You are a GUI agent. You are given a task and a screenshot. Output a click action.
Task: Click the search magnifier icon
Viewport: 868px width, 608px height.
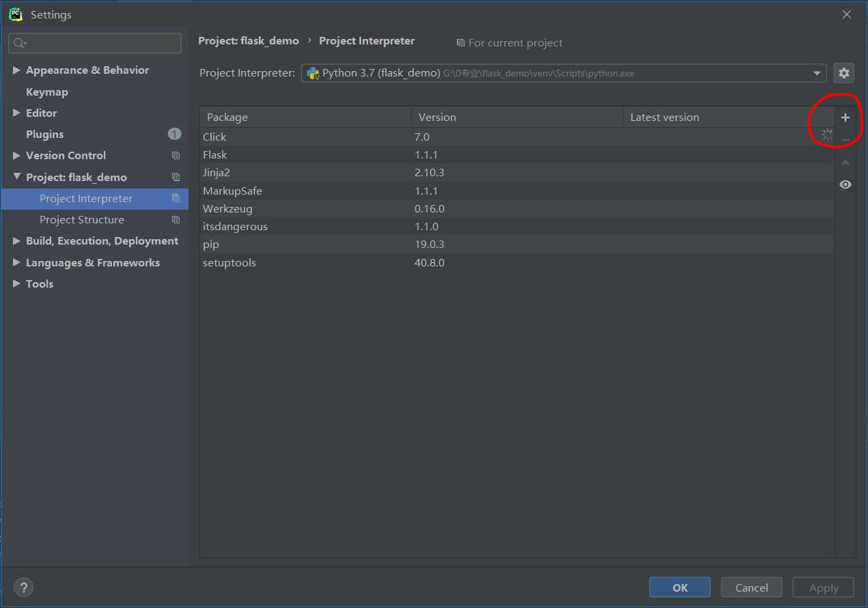click(x=19, y=43)
